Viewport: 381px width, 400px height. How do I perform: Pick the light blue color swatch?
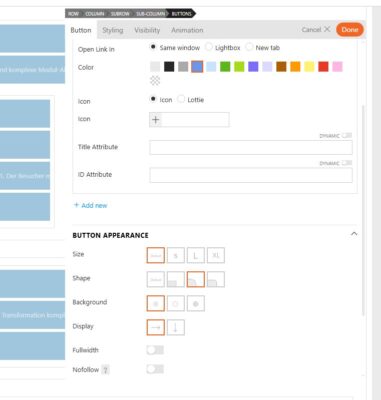(x=211, y=67)
